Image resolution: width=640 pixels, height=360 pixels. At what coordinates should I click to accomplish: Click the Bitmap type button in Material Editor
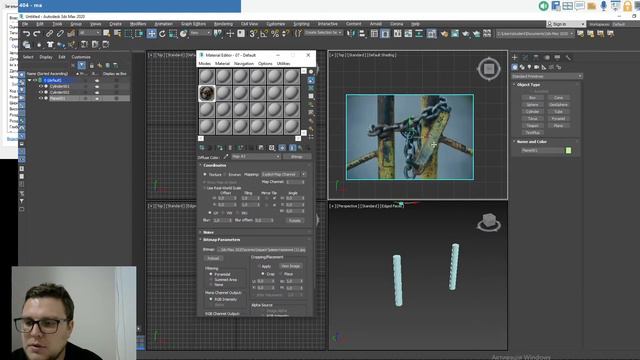[x=297, y=157]
